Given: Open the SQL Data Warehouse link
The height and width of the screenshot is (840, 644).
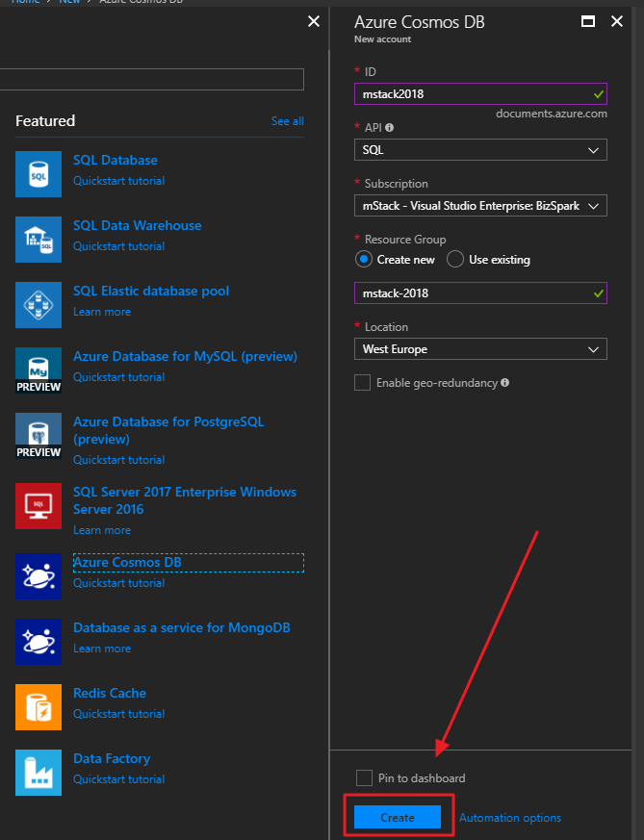Looking at the screenshot, I should 137,225.
